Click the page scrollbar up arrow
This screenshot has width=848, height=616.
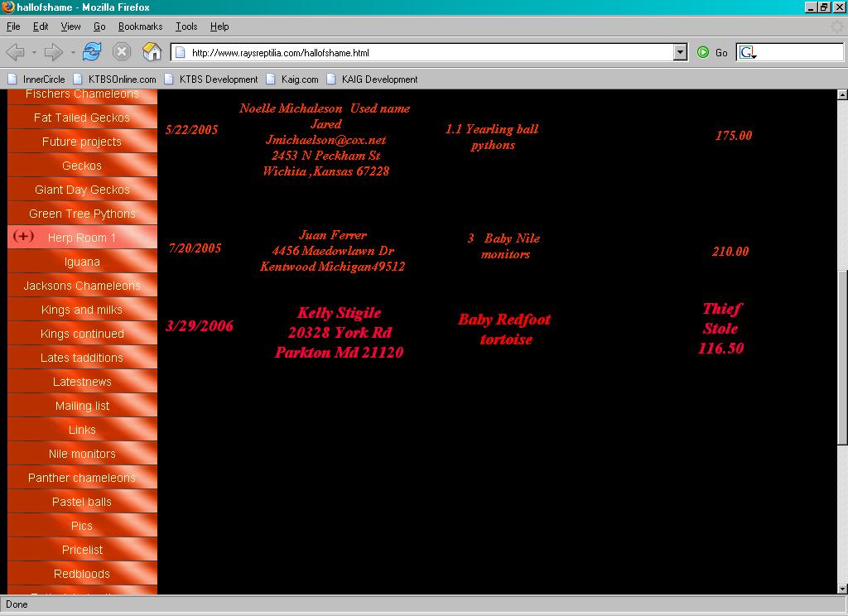(842, 94)
